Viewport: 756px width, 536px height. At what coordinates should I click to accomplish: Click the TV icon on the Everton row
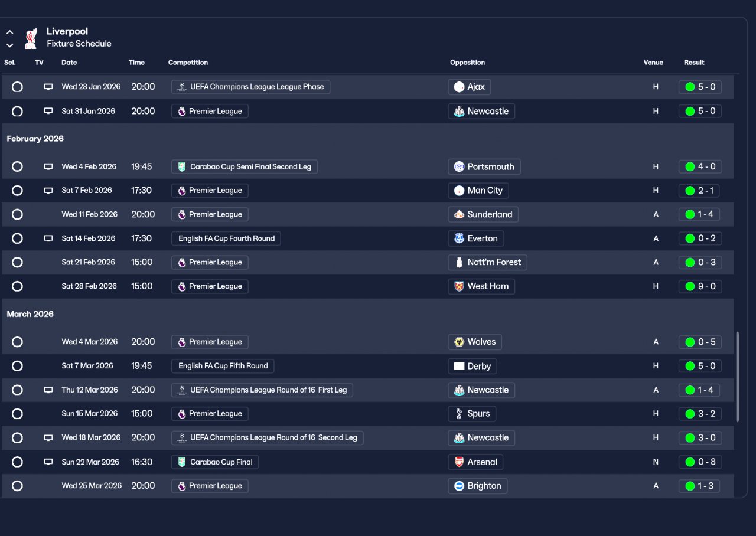click(48, 238)
